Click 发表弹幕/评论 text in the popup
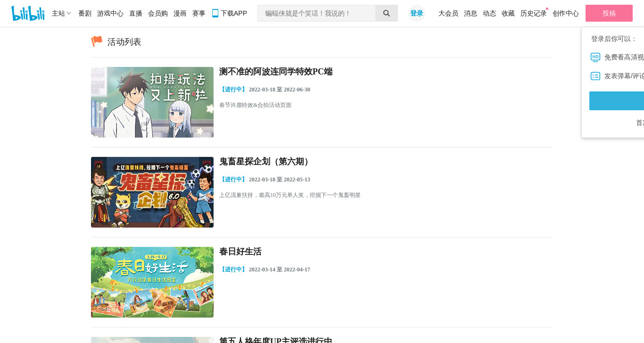644x343 pixels. pos(624,76)
